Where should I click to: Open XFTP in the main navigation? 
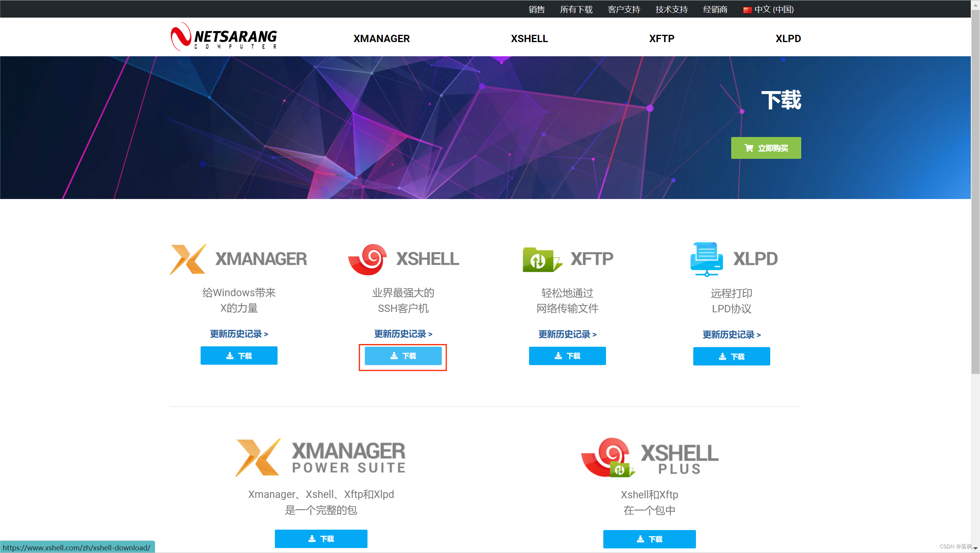(x=661, y=39)
